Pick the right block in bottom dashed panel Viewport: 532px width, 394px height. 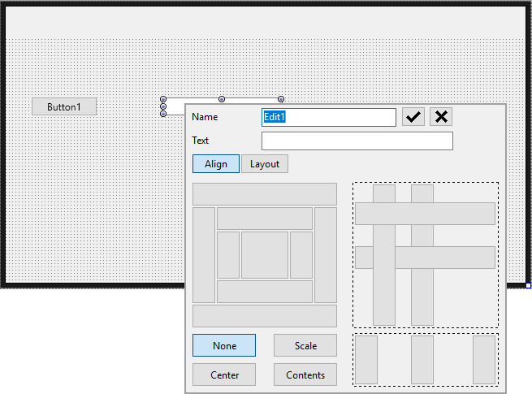(x=484, y=360)
